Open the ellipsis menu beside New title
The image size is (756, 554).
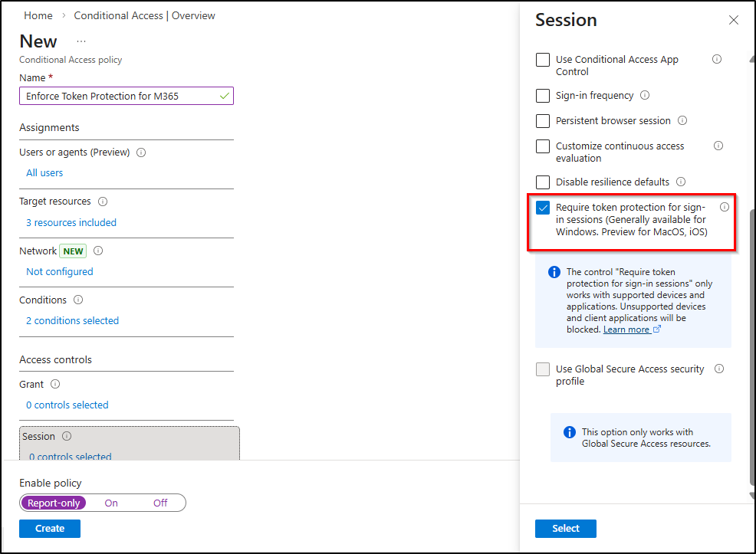(81, 41)
